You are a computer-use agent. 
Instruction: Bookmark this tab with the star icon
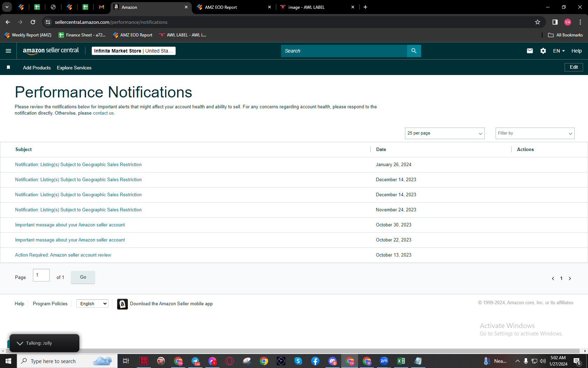538,22
